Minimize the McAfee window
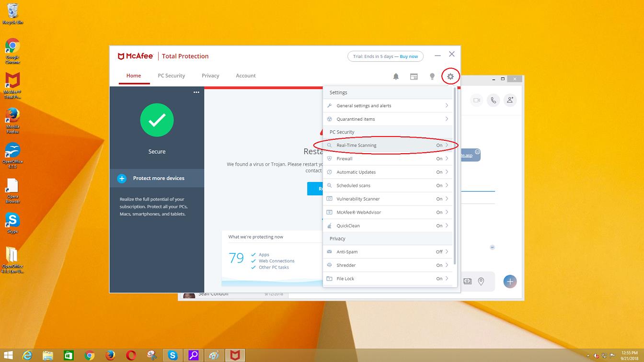This screenshot has width=644, height=362. [437, 56]
